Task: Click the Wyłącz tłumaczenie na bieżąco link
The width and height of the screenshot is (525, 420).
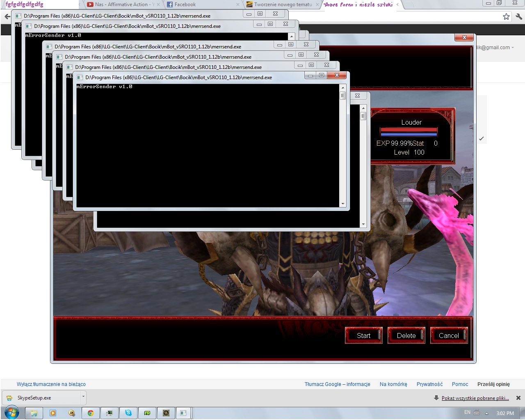Action: pos(51,384)
